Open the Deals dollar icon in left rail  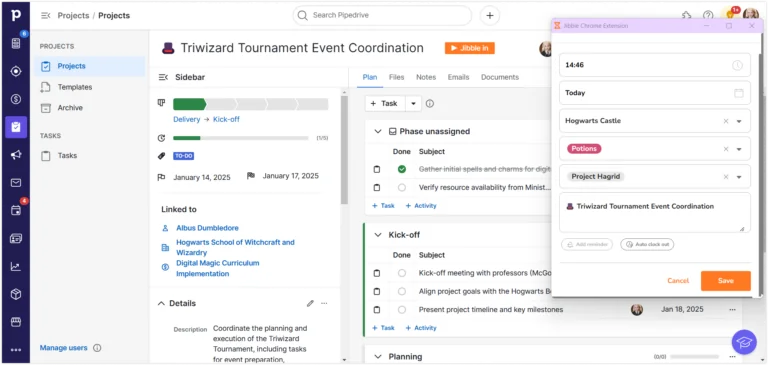16,99
